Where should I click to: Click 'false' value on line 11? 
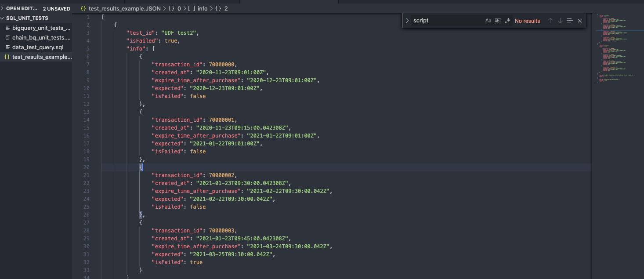pos(198,96)
